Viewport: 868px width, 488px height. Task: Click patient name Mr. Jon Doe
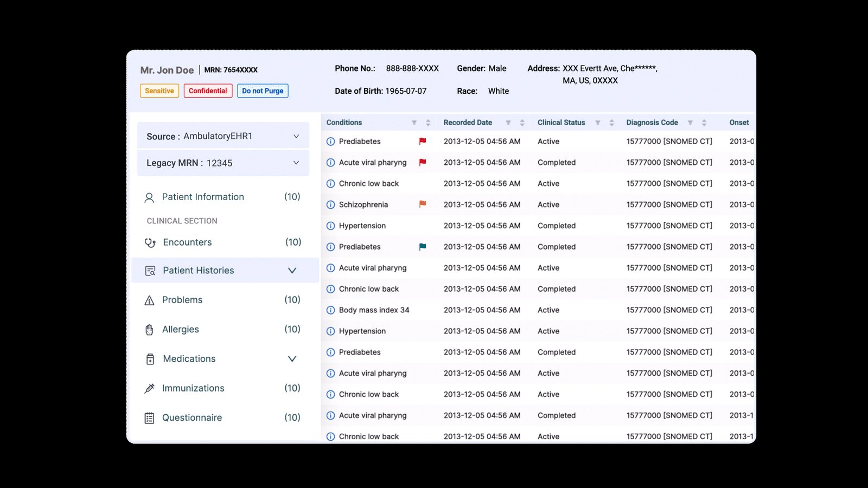tap(167, 70)
